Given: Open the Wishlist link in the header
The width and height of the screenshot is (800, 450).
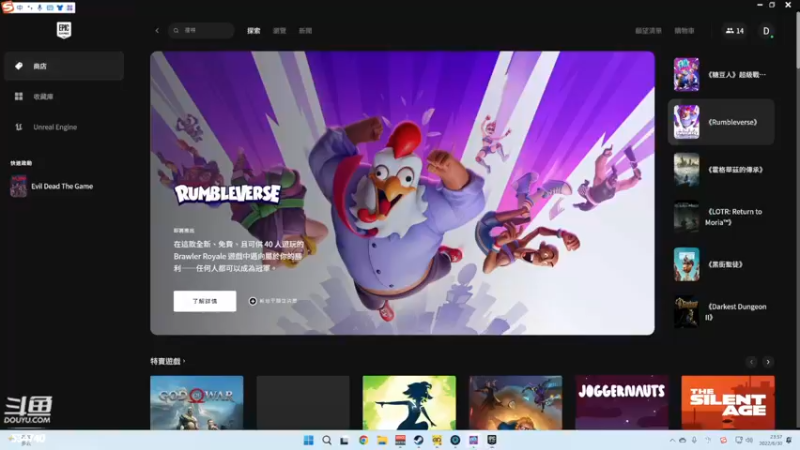Looking at the screenshot, I should [648, 31].
